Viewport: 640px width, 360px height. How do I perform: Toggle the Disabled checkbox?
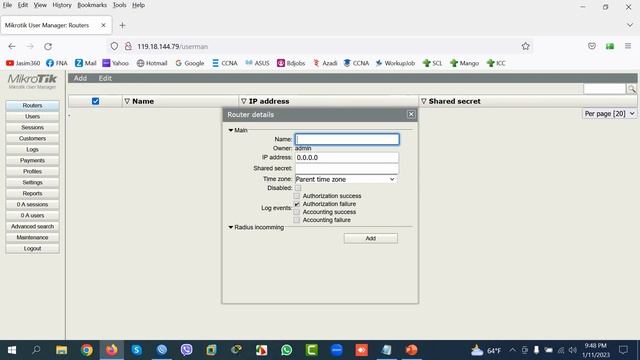tap(298, 188)
